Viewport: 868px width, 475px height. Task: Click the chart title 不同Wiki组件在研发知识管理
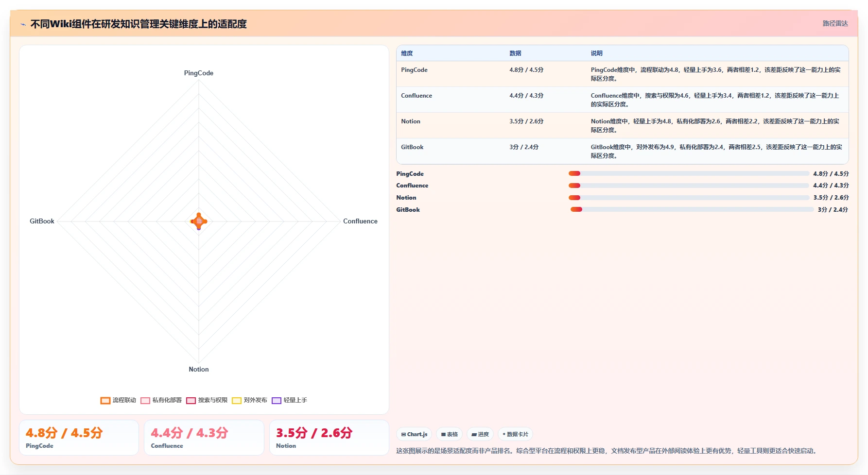pyautogui.click(x=139, y=24)
